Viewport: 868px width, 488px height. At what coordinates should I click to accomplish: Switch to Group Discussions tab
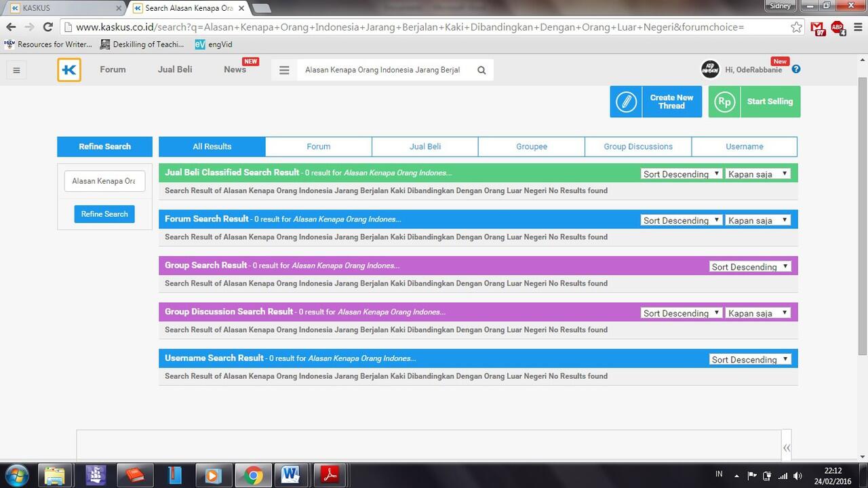tap(638, 146)
